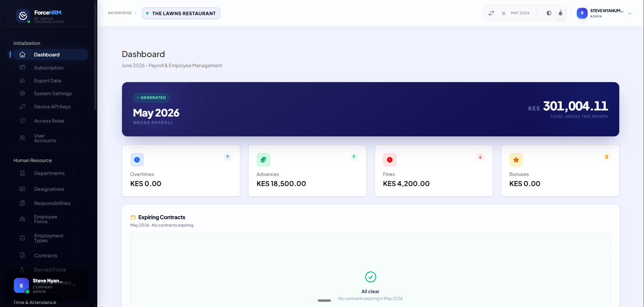Click the System Settings gear icon

pos(22,93)
